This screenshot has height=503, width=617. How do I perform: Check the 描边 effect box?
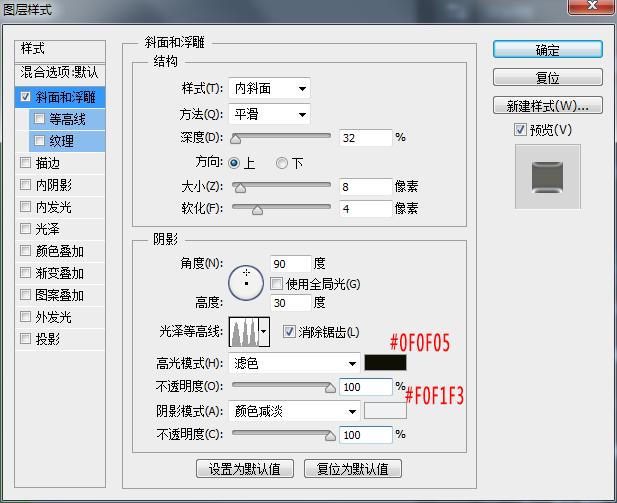click(25, 163)
